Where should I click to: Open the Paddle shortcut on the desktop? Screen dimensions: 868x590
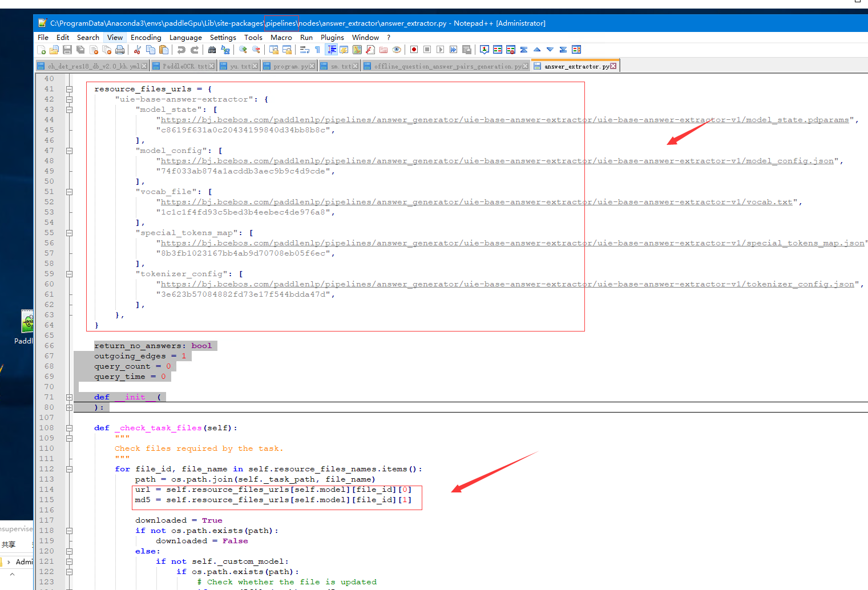click(27, 322)
